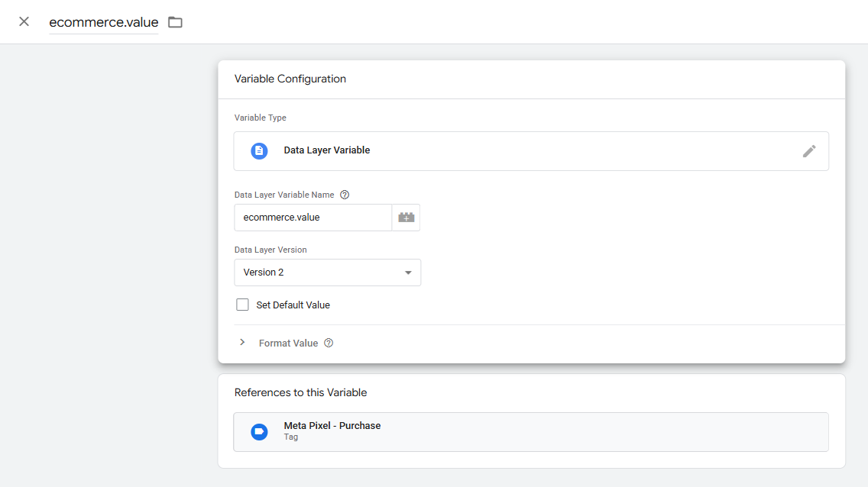
Task: Click the Data Layer Variable Name help icon
Action: pos(345,195)
